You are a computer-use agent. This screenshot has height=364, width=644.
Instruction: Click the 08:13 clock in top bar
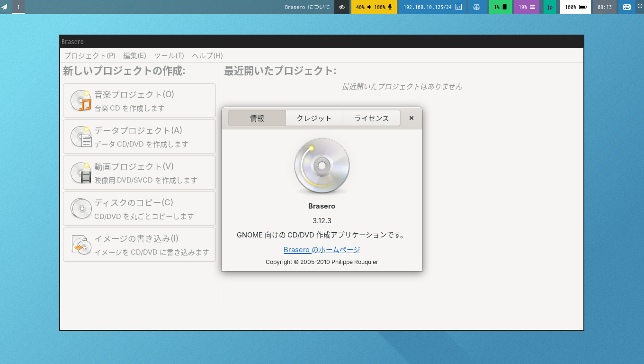(x=605, y=7)
